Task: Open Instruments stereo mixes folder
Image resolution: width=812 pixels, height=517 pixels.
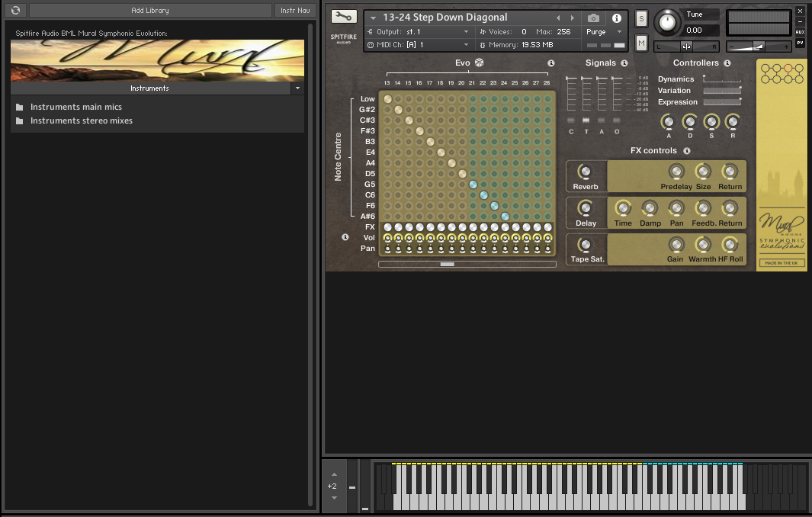Action: click(x=82, y=120)
